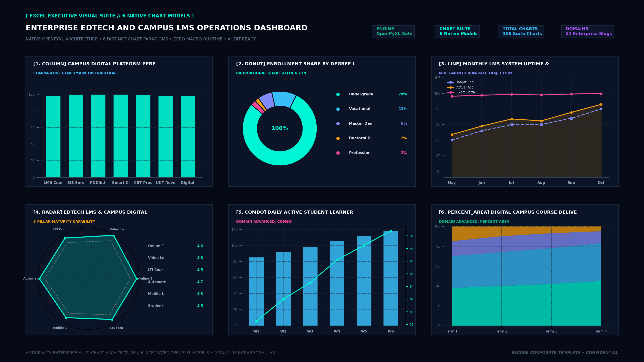
Task: Click the Automate legend row label
Action: coord(157,282)
